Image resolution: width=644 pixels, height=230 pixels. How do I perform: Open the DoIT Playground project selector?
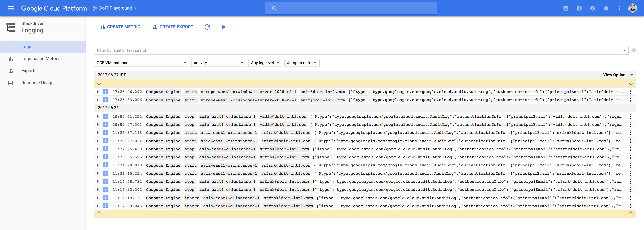[x=115, y=8]
